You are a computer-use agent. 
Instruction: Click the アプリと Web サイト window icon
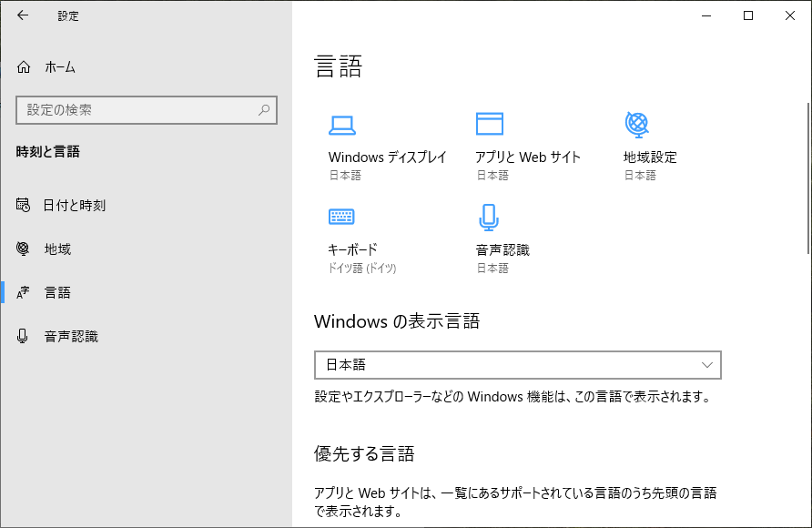pos(490,124)
